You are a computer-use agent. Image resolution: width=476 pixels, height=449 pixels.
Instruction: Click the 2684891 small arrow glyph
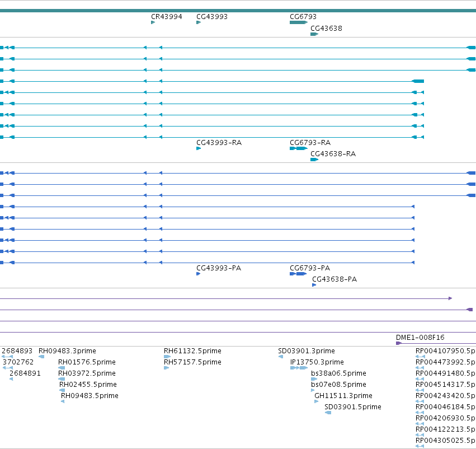11,380
